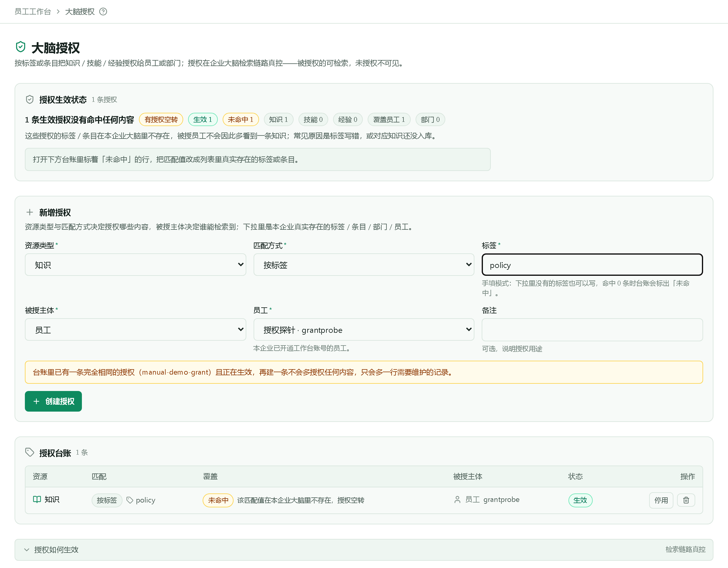
Task: Click the 检索链路真控 label
Action: (x=685, y=549)
